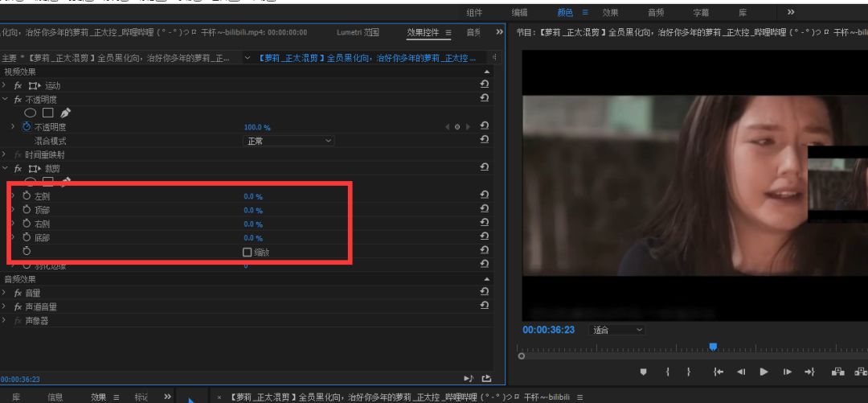Select the pen mask tool under 不透明度
The width and height of the screenshot is (868, 403).
point(65,113)
